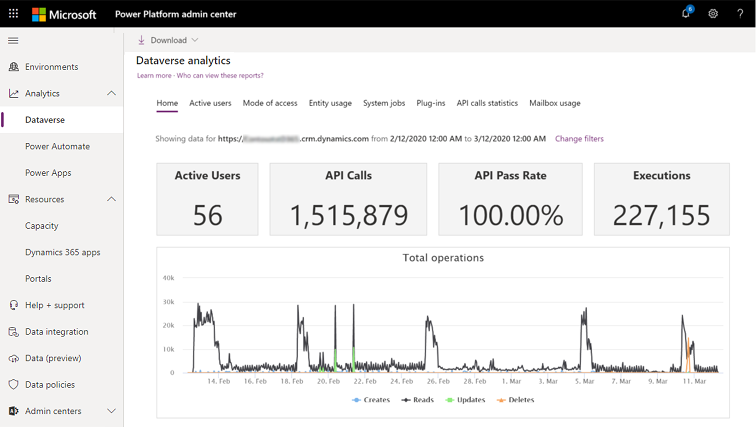Open the app launcher waffle icon
Viewport: 756px width, 427px height.
point(14,13)
